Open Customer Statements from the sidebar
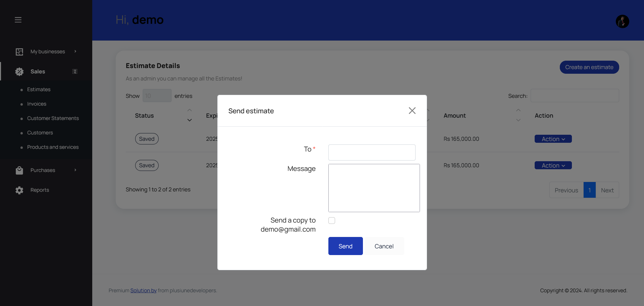 tap(53, 118)
